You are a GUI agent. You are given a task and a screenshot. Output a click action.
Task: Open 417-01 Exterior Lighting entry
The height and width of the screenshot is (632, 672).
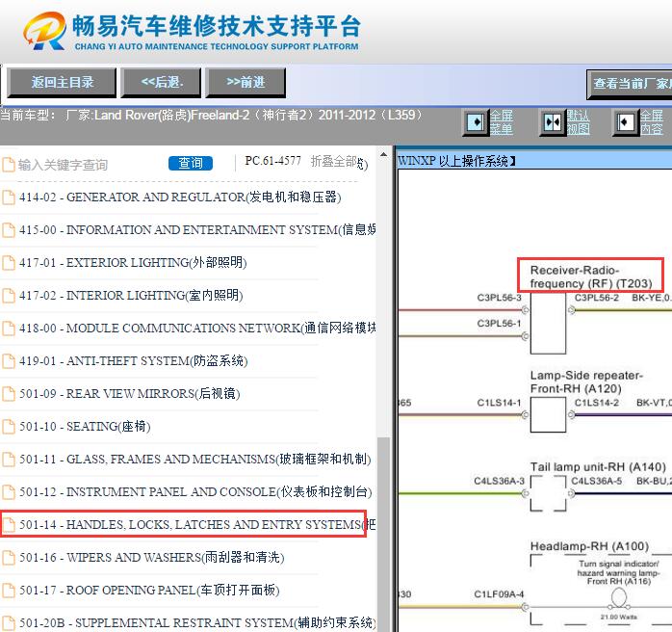pyautogui.click(x=133, y=262)
